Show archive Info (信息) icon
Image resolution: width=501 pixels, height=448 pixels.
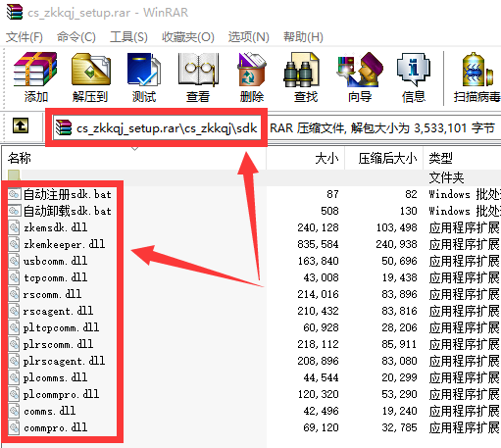click(414, 77)
